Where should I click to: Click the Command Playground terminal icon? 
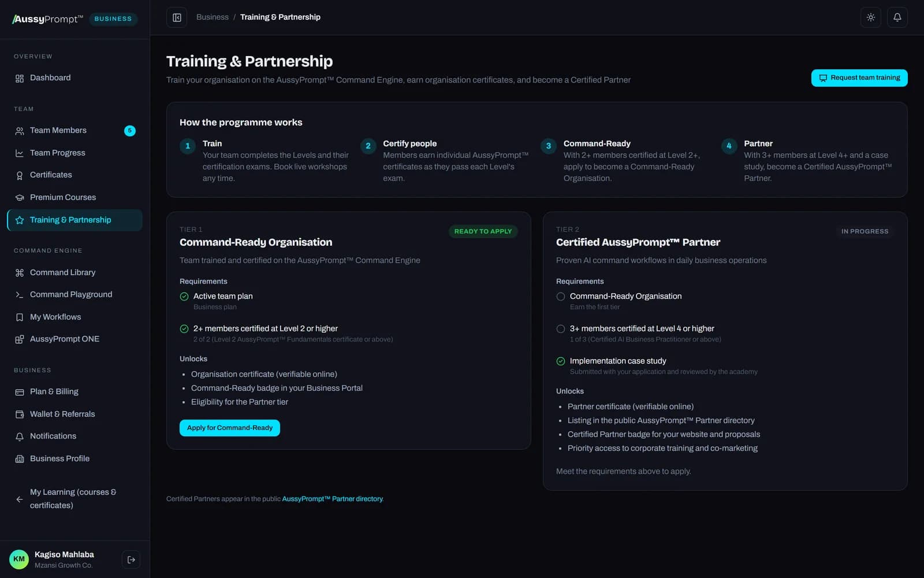(20, 295)
